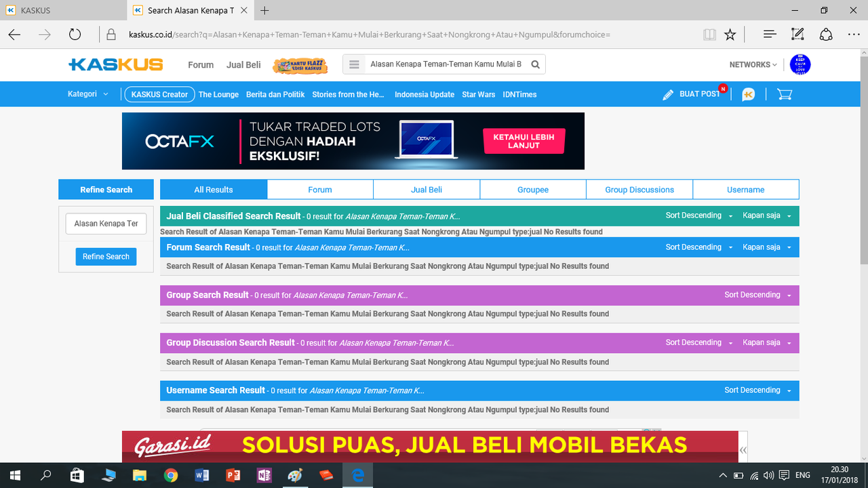
Task: Launch PowerPoint from the taskbar
Action: pyautogui.click(x=233, y=475)
